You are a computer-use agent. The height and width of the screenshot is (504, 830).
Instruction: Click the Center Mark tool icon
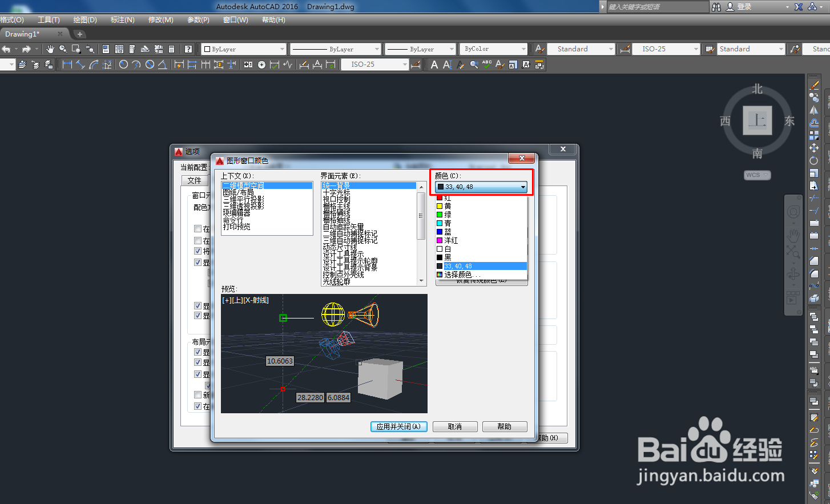click(x=261, y=64)
